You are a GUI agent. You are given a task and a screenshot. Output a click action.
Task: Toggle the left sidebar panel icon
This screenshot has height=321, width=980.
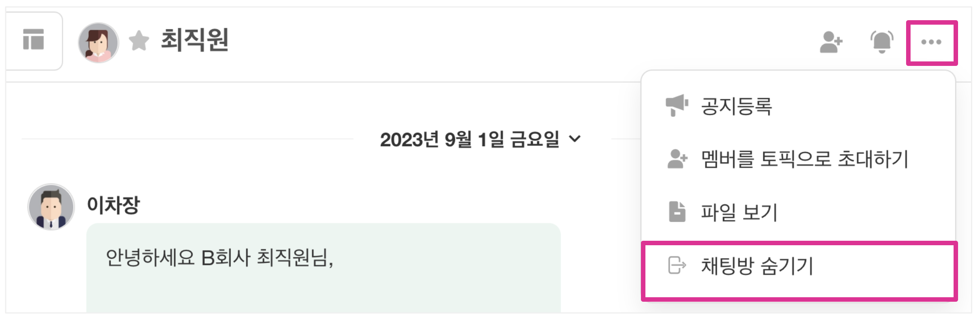click(34, 40)
